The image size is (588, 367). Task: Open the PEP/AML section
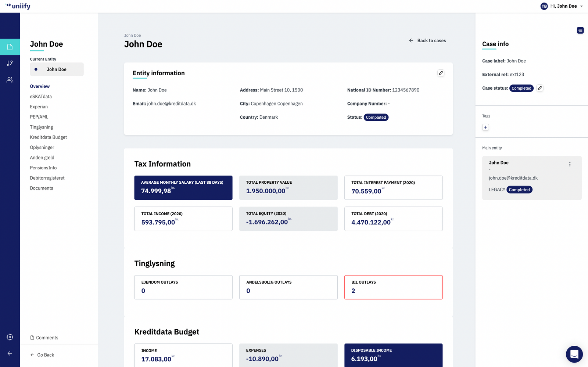click(39, 117)
